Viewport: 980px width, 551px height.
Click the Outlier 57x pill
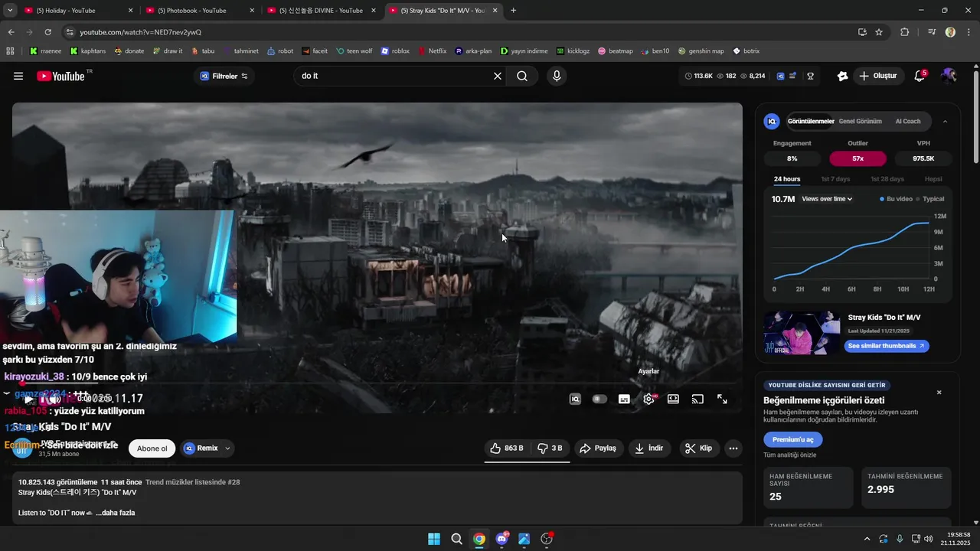click(857, 158)
